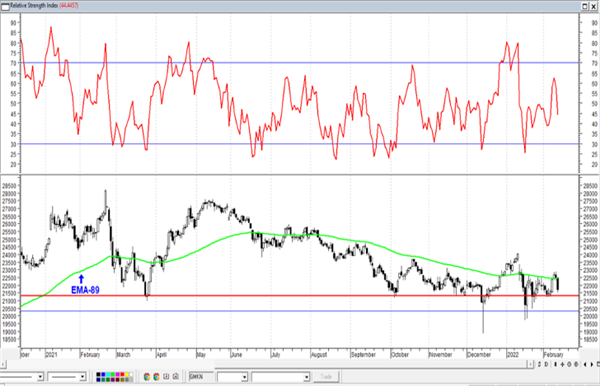Select the red horizontal support line at 21500

[x=300, y=295]
